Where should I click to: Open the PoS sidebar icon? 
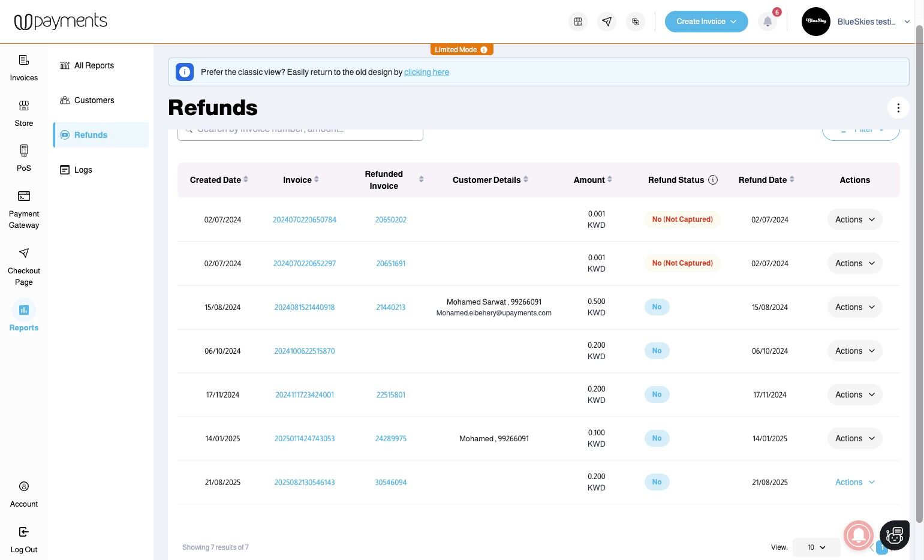tap(24, 150)
